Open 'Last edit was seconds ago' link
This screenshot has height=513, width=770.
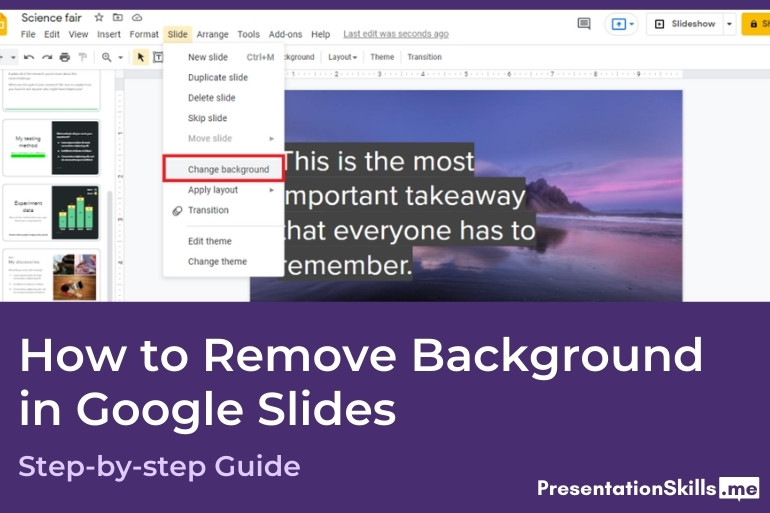coord(396,34)
